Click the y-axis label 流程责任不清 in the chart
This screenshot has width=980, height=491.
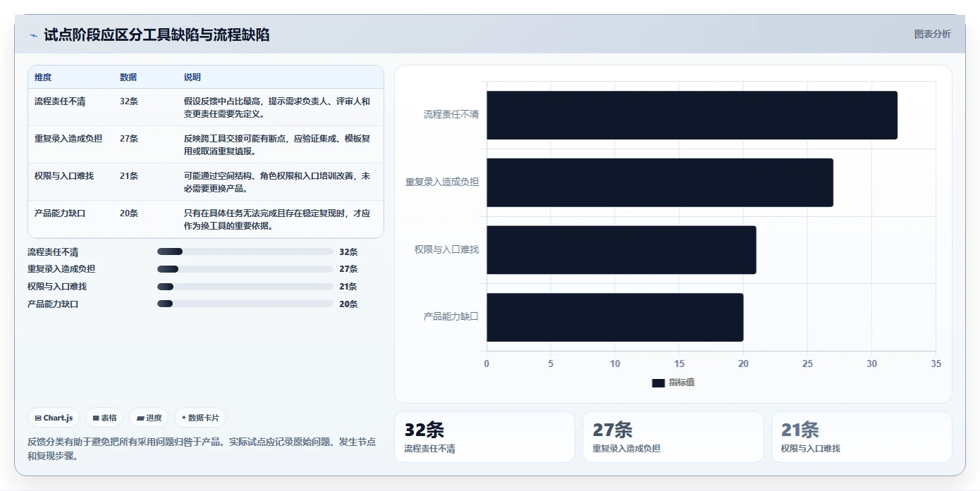[x=451, y=114]
